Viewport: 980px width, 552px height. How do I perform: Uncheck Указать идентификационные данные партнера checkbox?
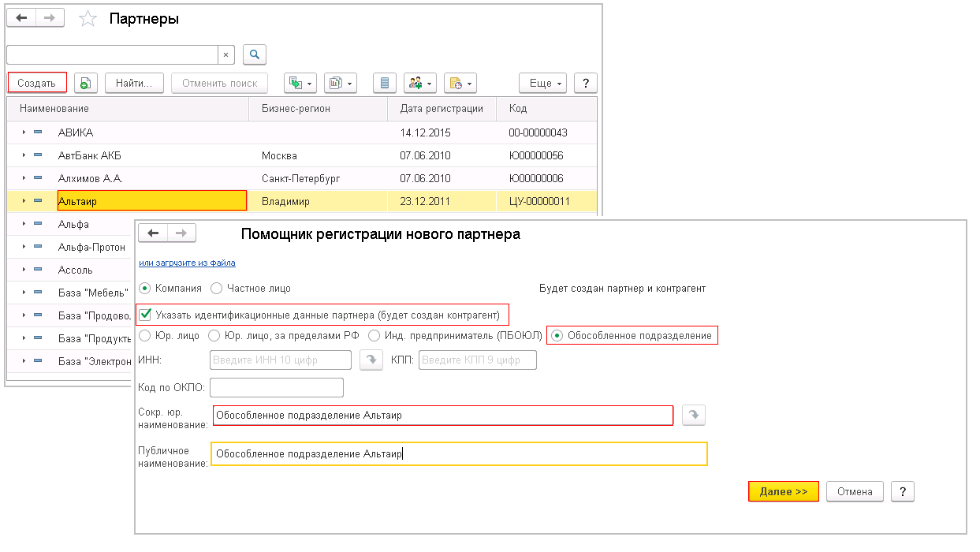pyautogui.click(x=145, y=315)
